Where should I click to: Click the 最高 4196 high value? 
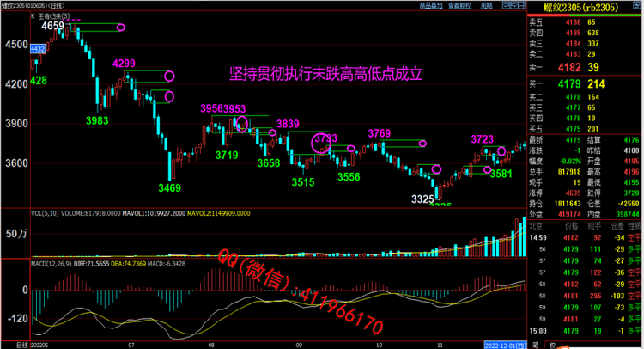tap(632, 172)
